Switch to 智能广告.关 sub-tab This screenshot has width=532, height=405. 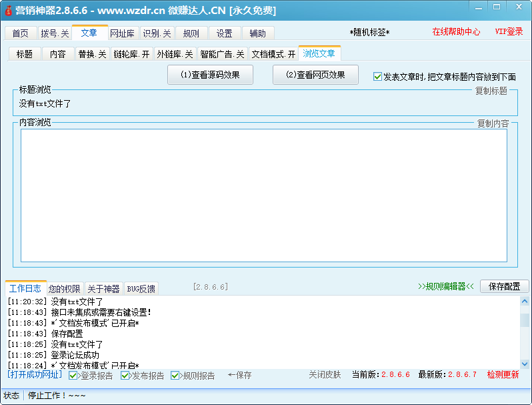pos(222,54)
